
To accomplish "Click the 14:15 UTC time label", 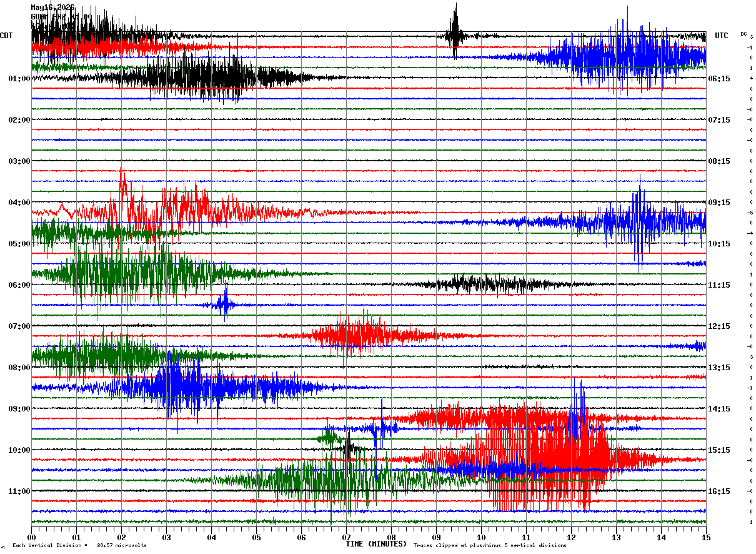I will click(x=720, y=408).
